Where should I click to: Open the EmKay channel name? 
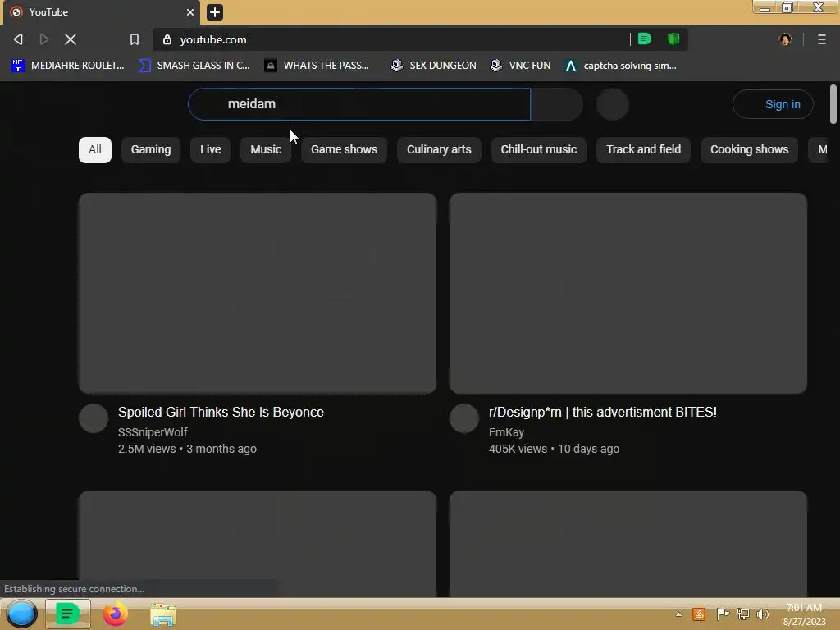(x=506, y=431)
